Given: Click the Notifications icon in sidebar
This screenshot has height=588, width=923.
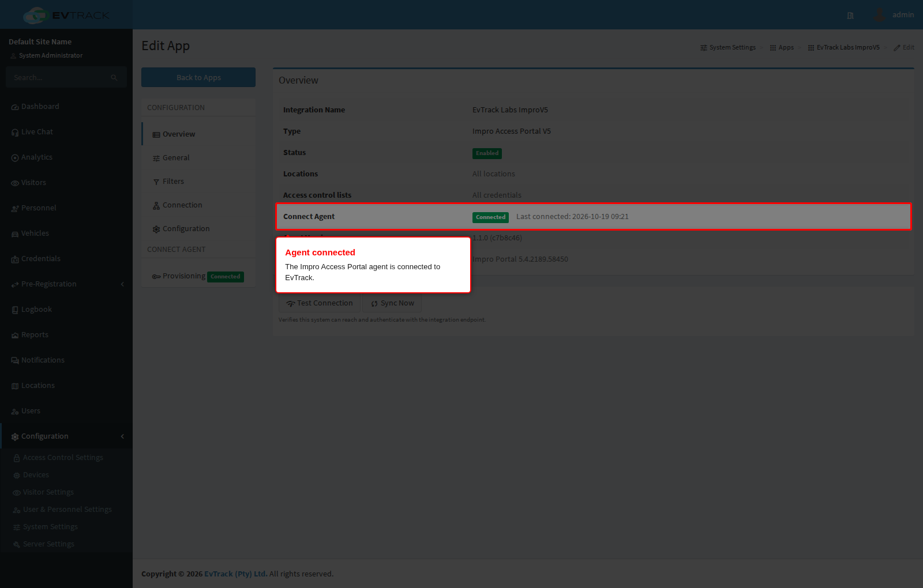Looking at the screenshot, I should (15, 361).
